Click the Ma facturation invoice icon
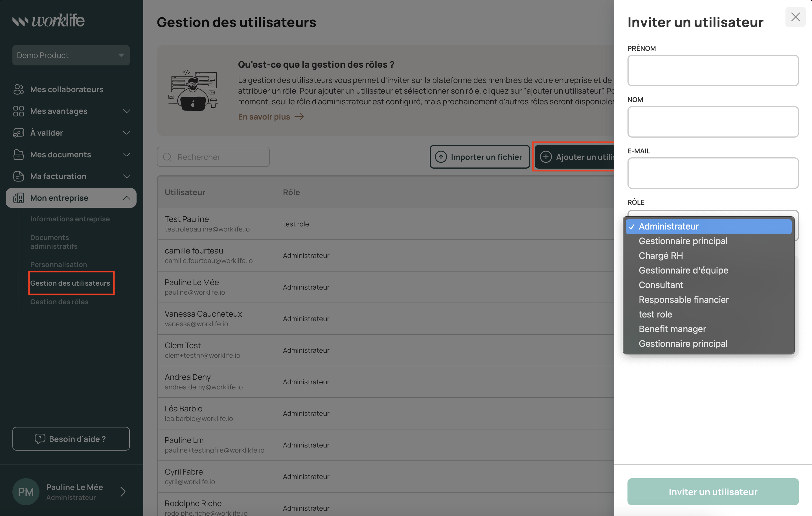 click(19, 176)
